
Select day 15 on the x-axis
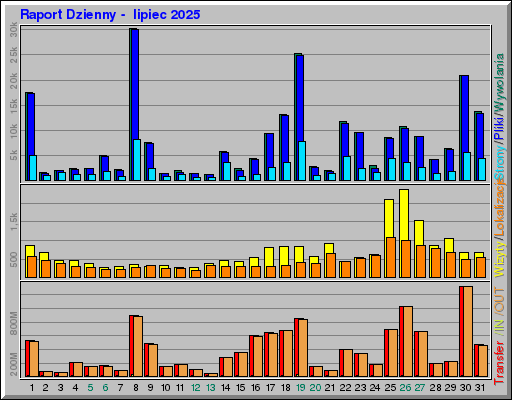coord(241,388)
